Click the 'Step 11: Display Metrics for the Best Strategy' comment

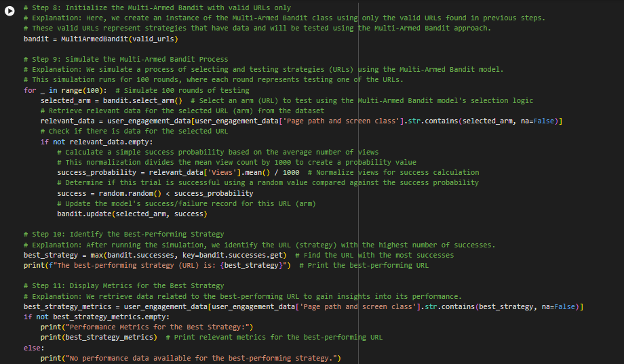pyautogui.click(x=123, y=285)
